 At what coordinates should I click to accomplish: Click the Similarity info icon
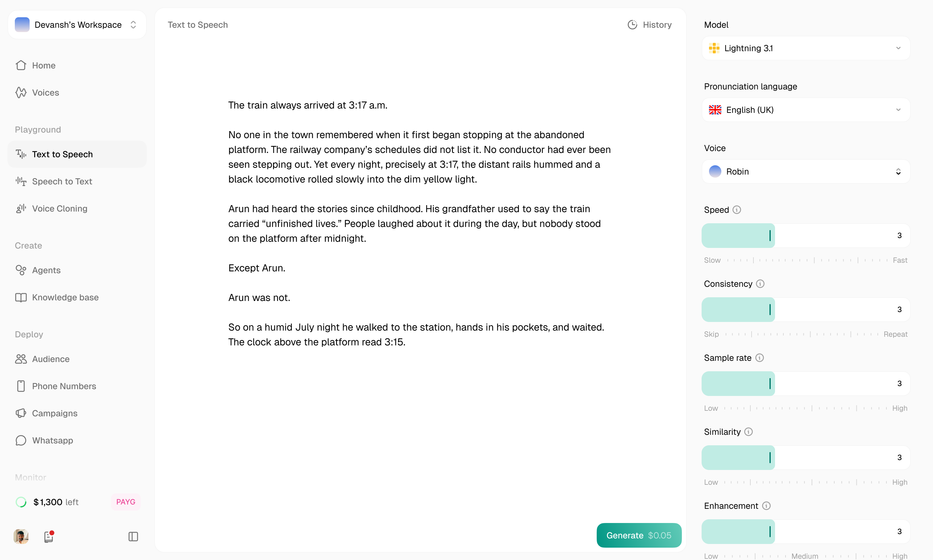click(x=748, y=432)
